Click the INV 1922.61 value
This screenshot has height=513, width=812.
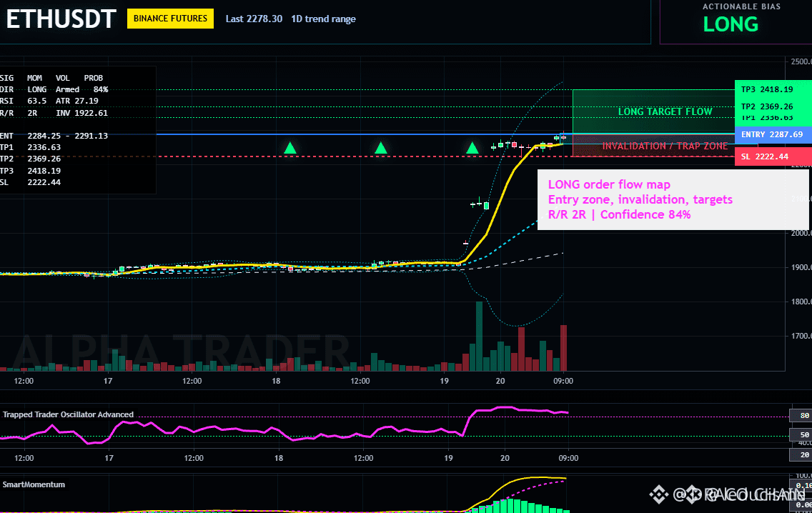point(81,113)
